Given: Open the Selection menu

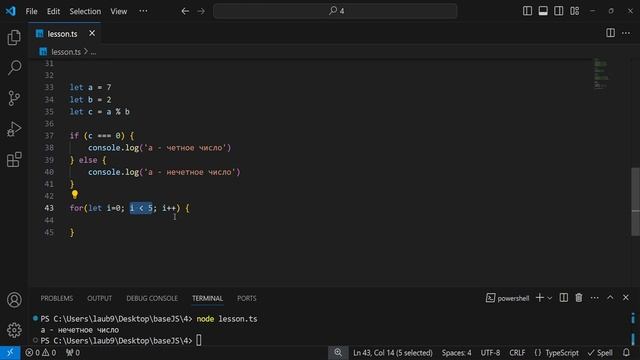Looking at the screenshot, I should pos(85,11).
